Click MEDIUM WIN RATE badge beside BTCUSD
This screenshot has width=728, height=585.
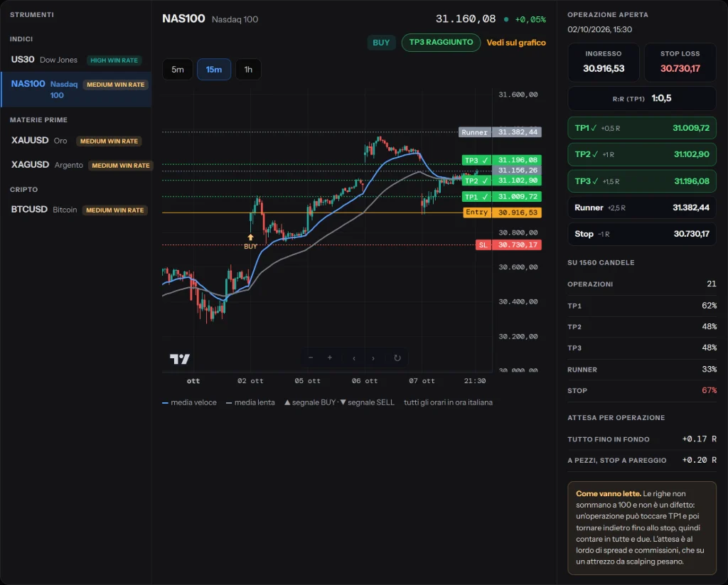point(115,210)
